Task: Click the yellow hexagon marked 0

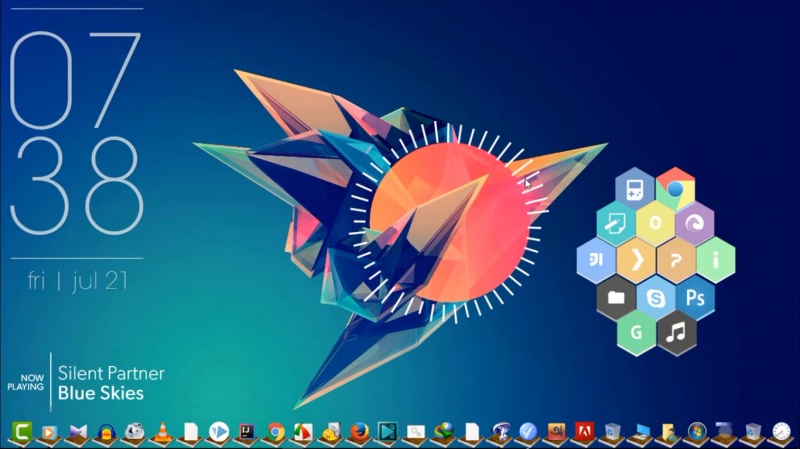Action: coord(655,223)
